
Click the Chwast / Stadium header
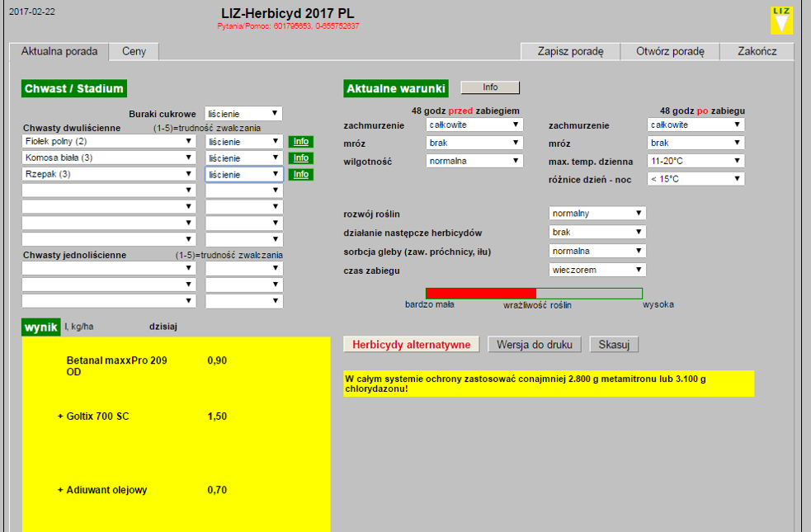pyautogui.click(x=74, y=88)
